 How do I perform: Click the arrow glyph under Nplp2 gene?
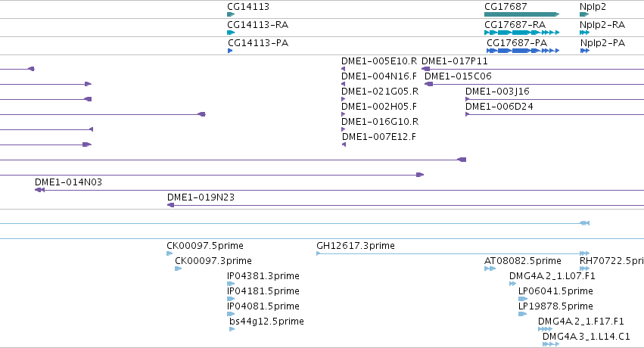click(584, 14)
